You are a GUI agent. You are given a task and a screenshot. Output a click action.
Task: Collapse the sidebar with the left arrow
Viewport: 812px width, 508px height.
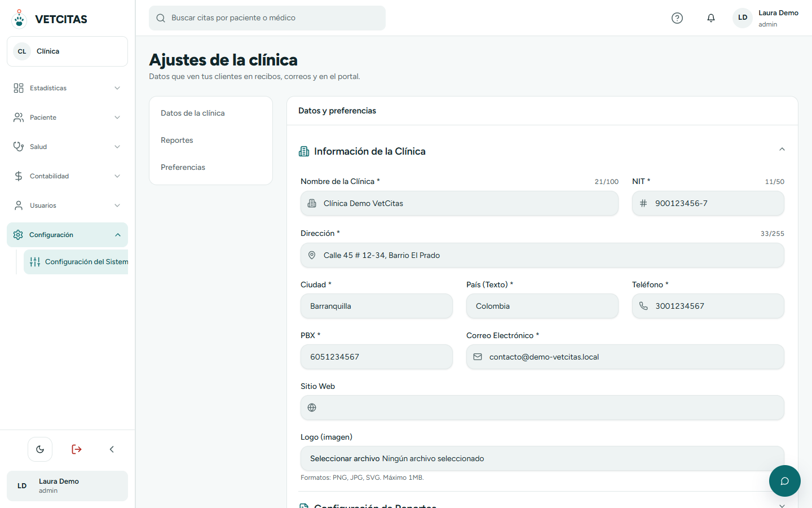pos(112,449)
